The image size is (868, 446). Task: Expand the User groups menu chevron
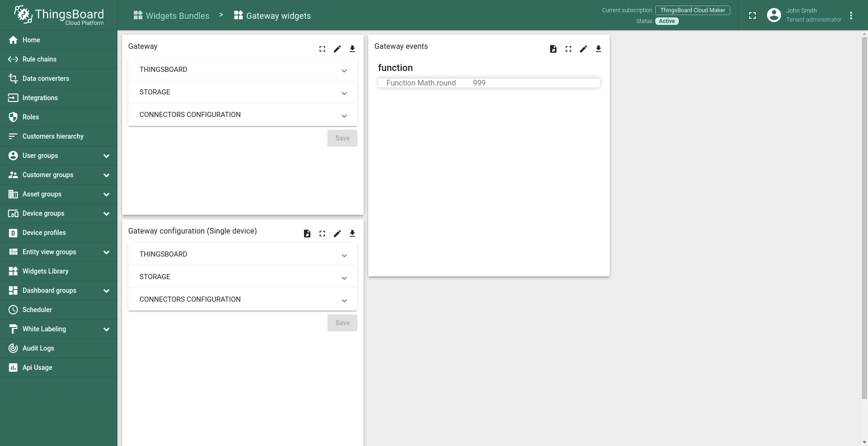tap(107, 156)
